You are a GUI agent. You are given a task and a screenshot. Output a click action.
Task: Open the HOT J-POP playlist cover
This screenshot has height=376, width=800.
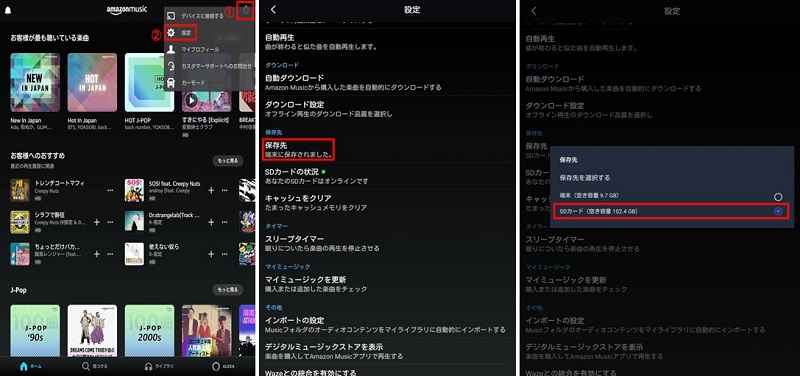(x=149, y=82)
